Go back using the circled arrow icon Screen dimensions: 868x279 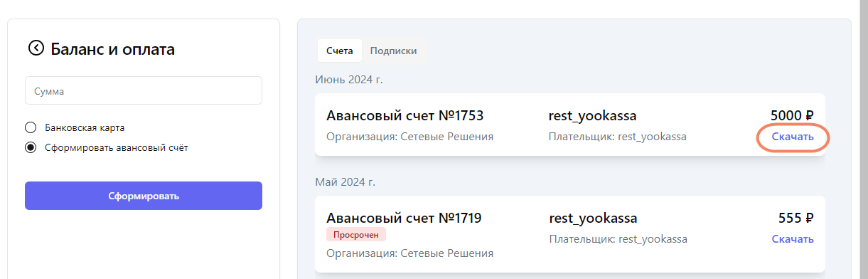tap(36, 48)
